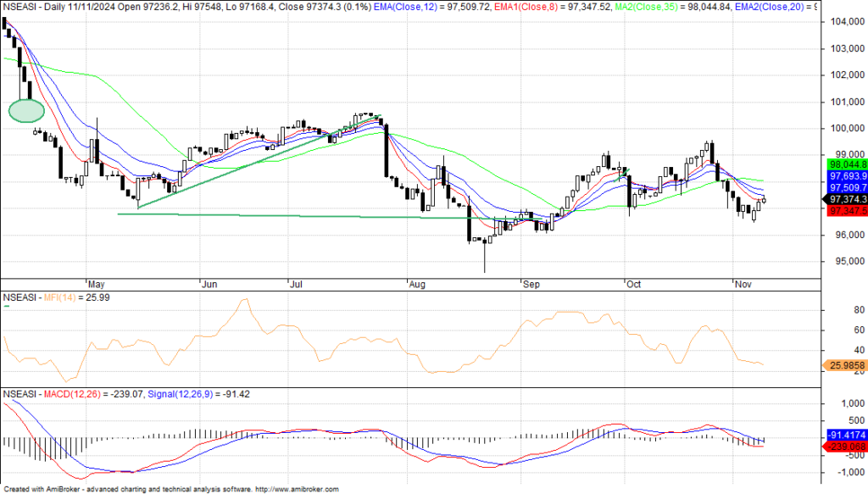The width and height of the screenshot is (868, 494).
Task: Click the Jun label on the date axis
Action: pyautogui.click(x=208, y=285)
